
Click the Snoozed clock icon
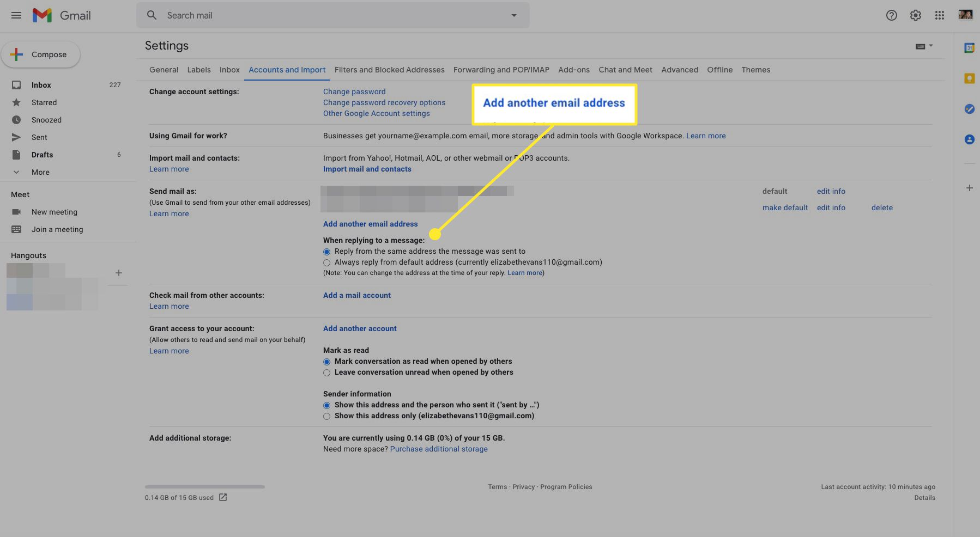click(x=16, y=120)
